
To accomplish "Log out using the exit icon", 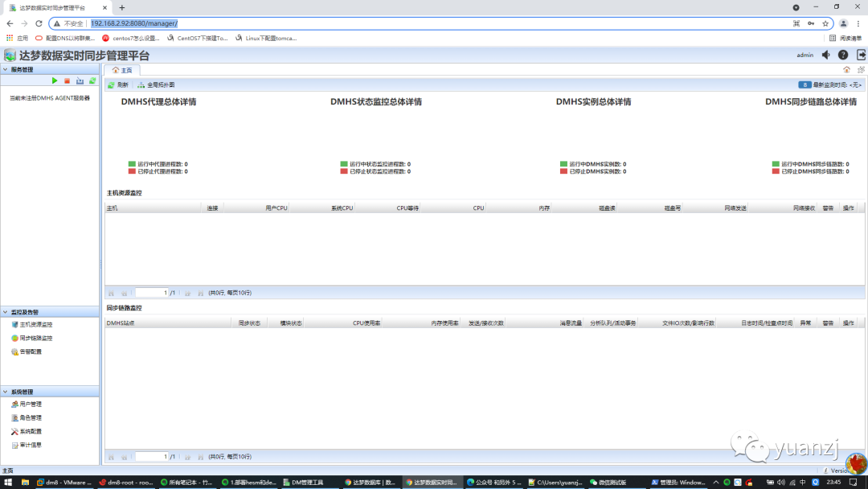I will point(861,55).
